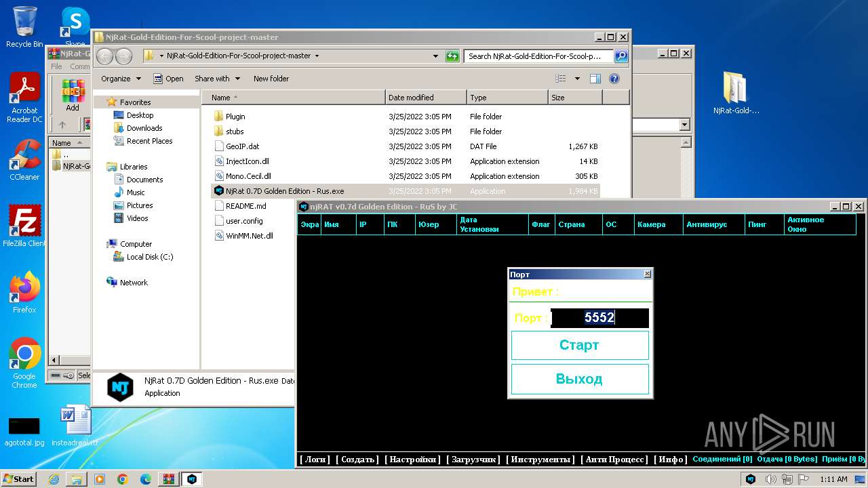This screenshot has width=868, height=488.
Task: Select the insteadreal.rtf desktop document
Action: click(75, 426)
